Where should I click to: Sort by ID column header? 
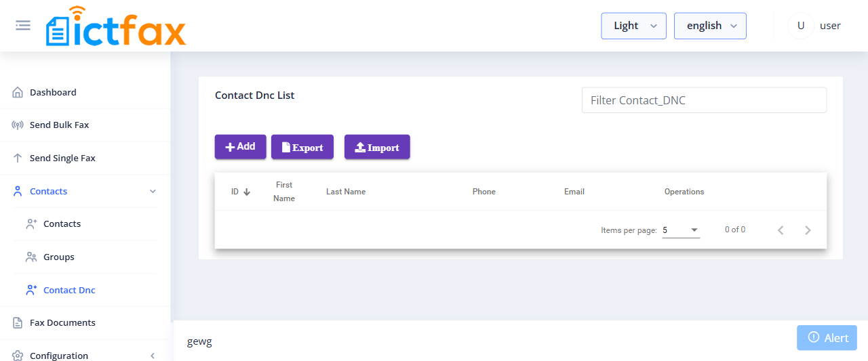(x=235, y=192)
